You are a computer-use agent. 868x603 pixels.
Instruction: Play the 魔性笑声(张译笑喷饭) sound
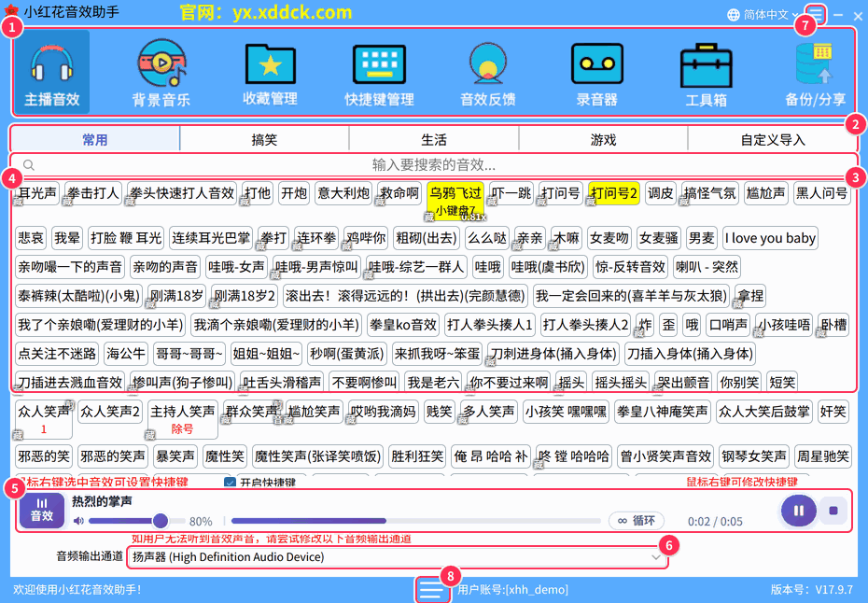(x=317, y=456)
